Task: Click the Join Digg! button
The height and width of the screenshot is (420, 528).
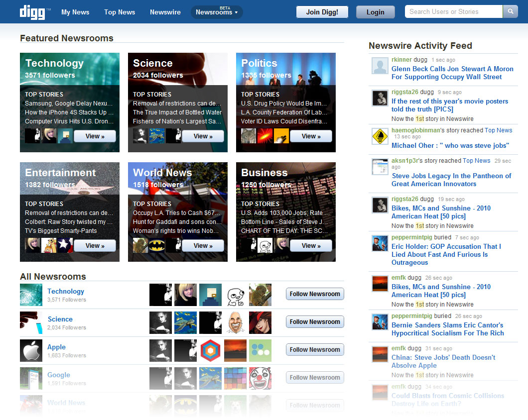Action: 322,11
